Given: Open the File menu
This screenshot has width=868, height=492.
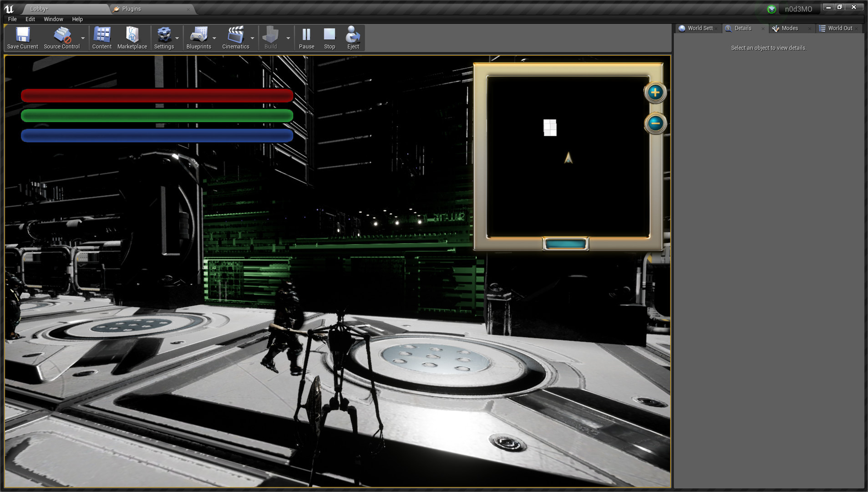Looking at the screenshot, I should 12,19.
